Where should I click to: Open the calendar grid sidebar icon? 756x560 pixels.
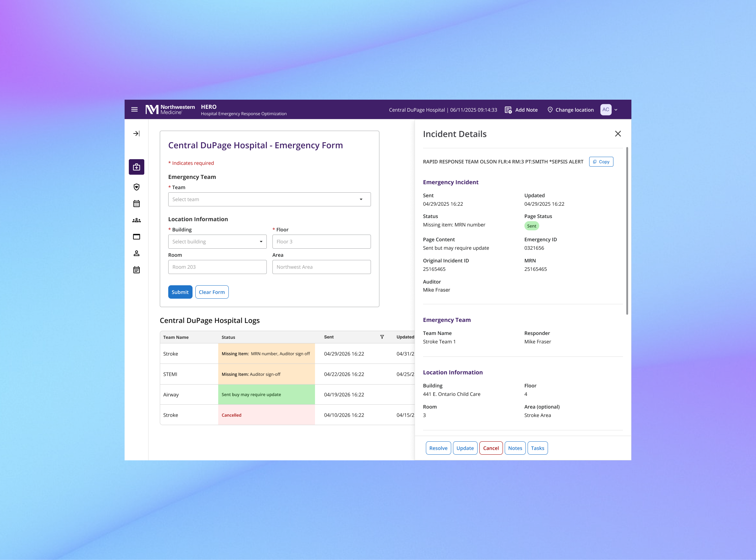[x=137, y=204]
